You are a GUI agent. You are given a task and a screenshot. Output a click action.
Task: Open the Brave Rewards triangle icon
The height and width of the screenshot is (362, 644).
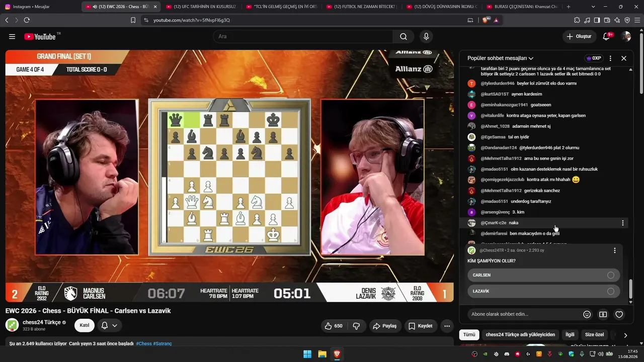click(496, 20)
